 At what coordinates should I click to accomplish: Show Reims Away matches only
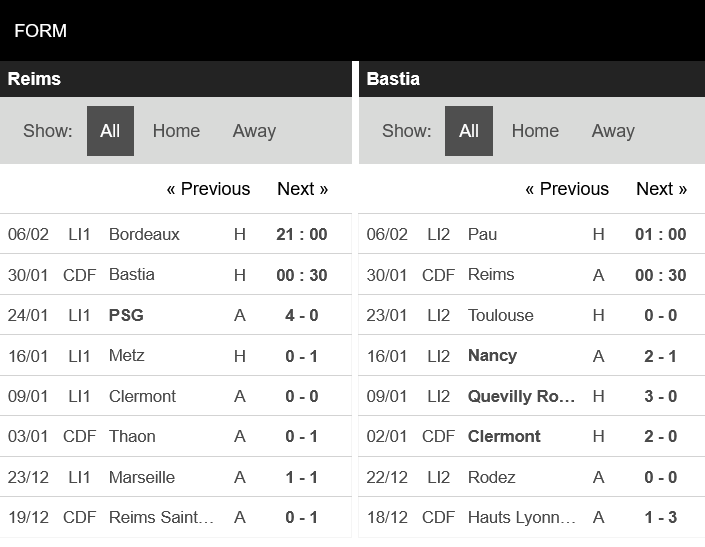click(x=254, y=131)
